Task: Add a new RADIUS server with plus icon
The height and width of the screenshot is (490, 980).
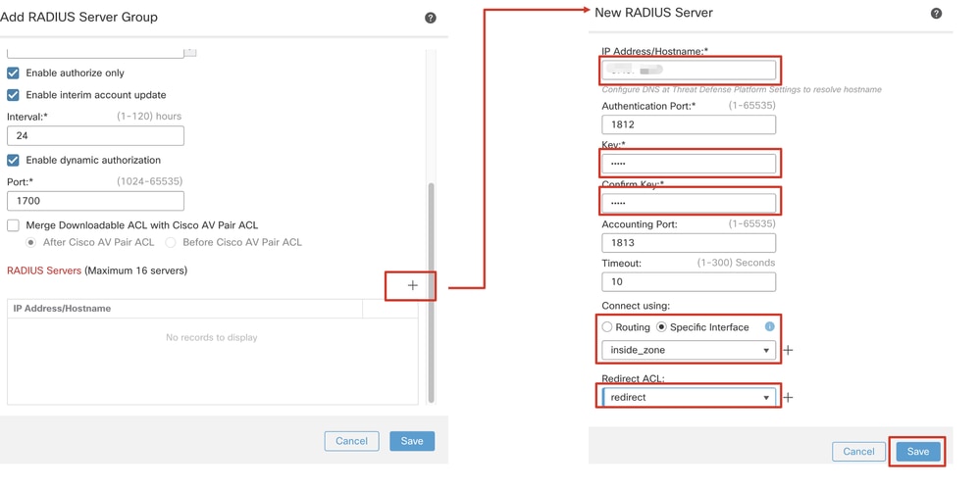Action: coord(412,285)
